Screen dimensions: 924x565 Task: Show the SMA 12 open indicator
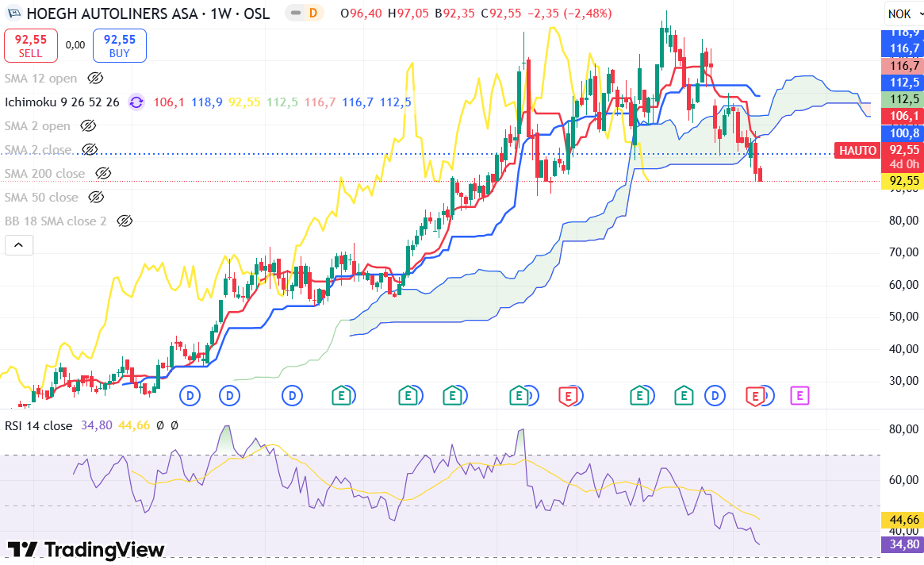point(95,79)
